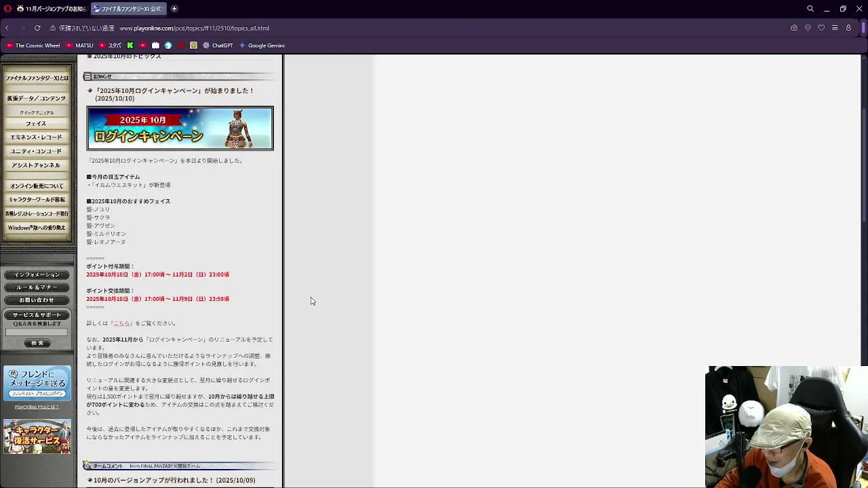868x488 pixels.
Task: Click the page vertical scrollbar thumb
Action: click(x=864, y=165)
